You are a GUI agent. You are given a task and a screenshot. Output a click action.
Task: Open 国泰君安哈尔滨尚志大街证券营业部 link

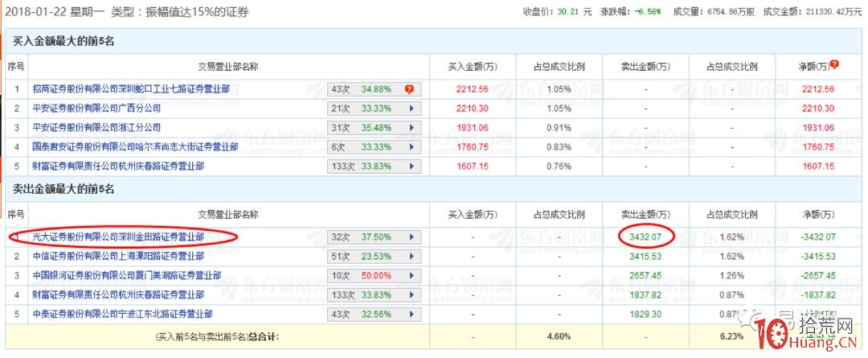(136, 147)
